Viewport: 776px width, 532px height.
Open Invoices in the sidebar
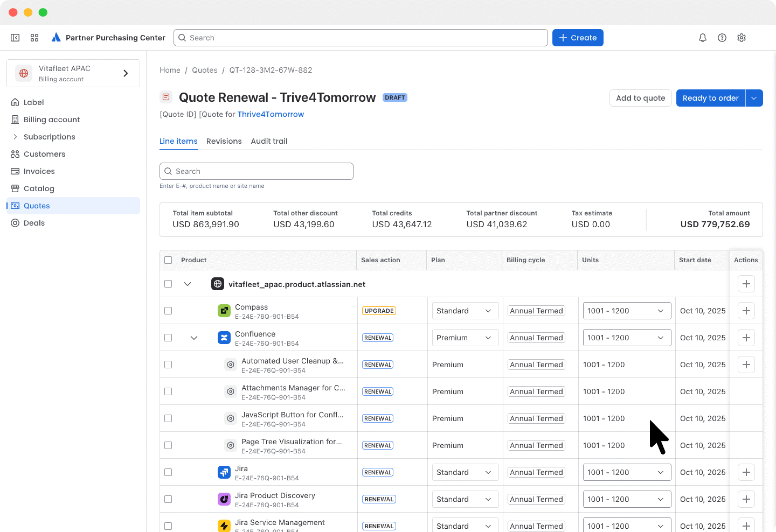pyautogui.click(x=73, y=171)
